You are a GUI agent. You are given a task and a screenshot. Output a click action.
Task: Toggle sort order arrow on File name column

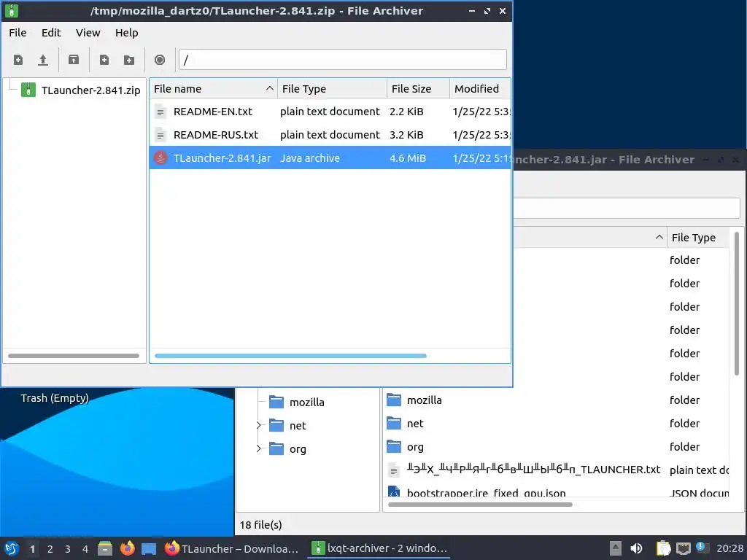(270, 88)
